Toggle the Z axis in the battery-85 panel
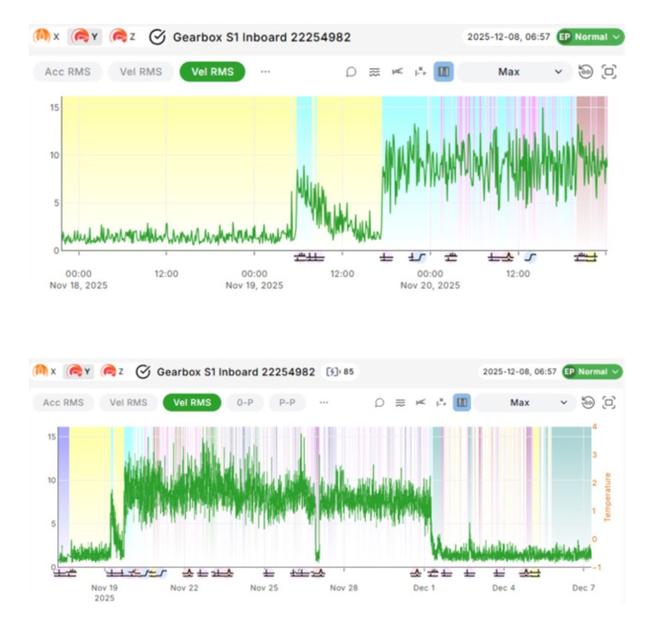This screenshot has width=654, height=644. 112,372
